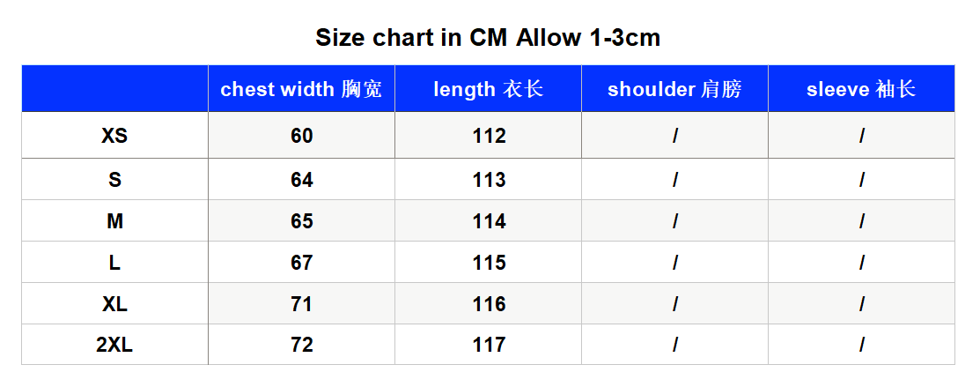
Task: Select the XL size row label
Action: pos(114,304)
